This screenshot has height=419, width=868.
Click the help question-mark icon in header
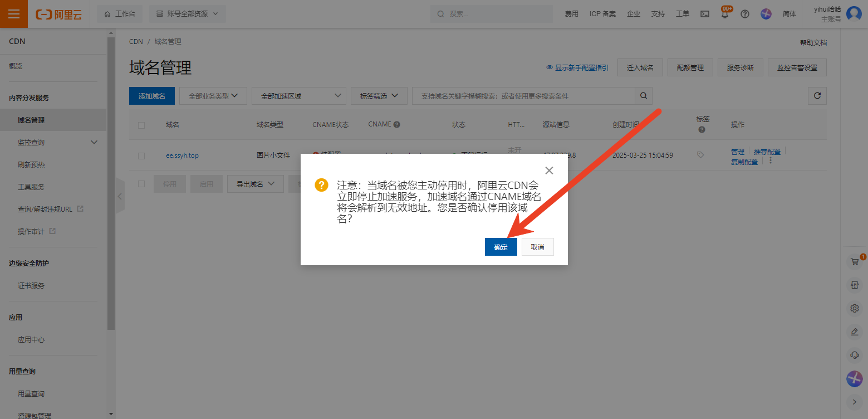point(745,14)
